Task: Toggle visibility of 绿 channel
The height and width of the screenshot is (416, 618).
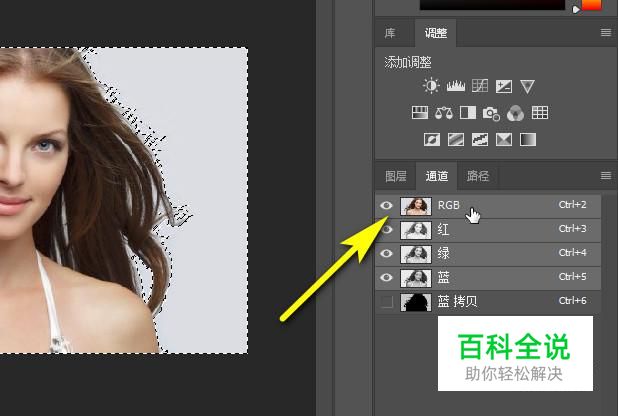Action: (x=386, y=254)
